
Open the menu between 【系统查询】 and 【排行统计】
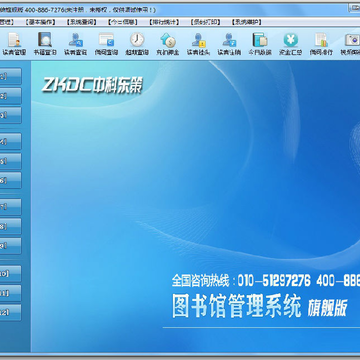coord(123,22)
